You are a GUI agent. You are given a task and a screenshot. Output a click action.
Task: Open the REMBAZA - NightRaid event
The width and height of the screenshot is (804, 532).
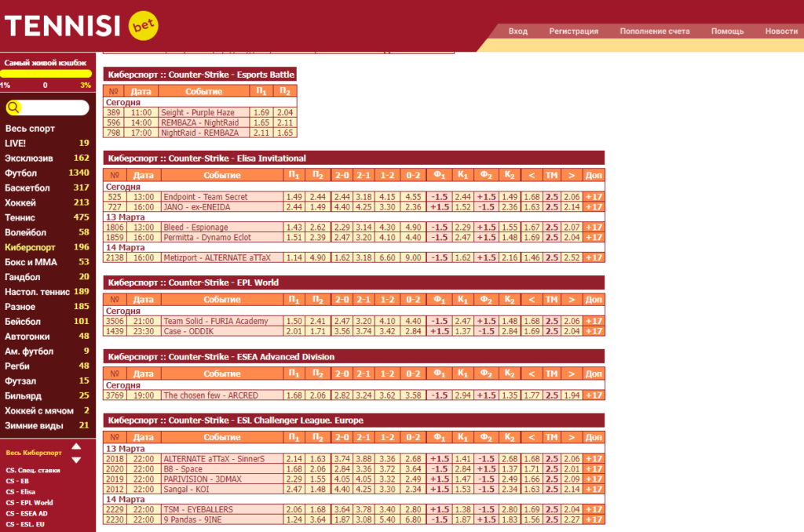pos(200,123)
